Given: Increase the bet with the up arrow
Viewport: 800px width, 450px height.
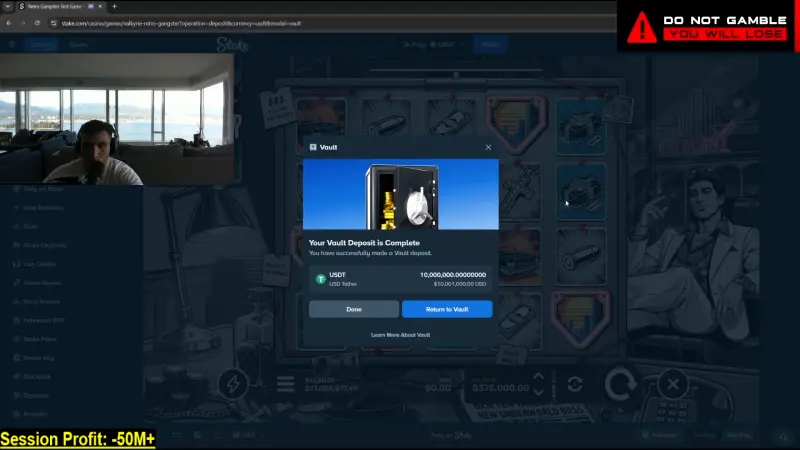Looking at the screenshot, I should pyautogui.click(x=538, y=377).
